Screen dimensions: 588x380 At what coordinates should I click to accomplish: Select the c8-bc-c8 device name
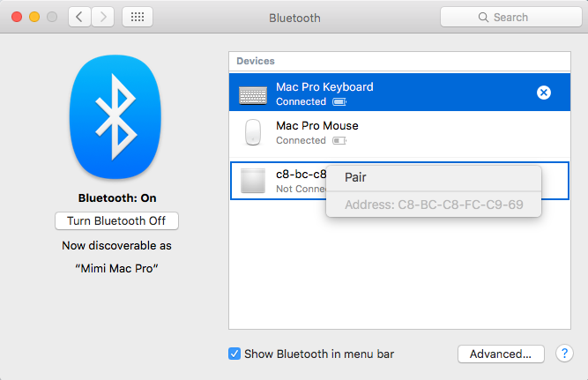click(x=301, y=175)
